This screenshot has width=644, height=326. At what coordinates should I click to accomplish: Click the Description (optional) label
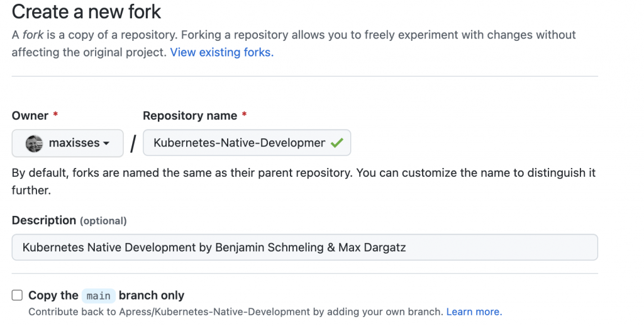[x=69, y=220]
